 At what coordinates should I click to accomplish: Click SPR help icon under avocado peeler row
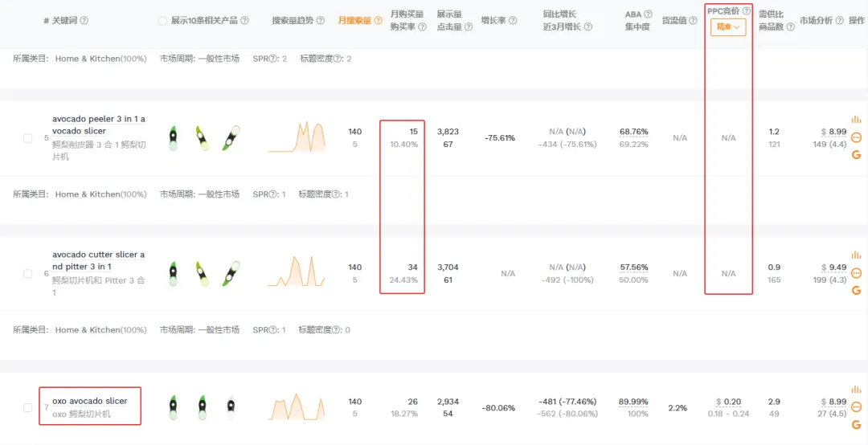click(272, 194)
